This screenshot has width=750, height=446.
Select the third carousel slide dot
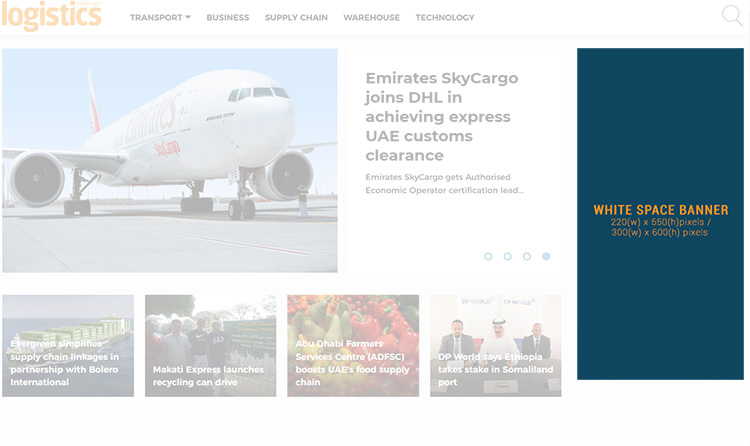[527, 256]
